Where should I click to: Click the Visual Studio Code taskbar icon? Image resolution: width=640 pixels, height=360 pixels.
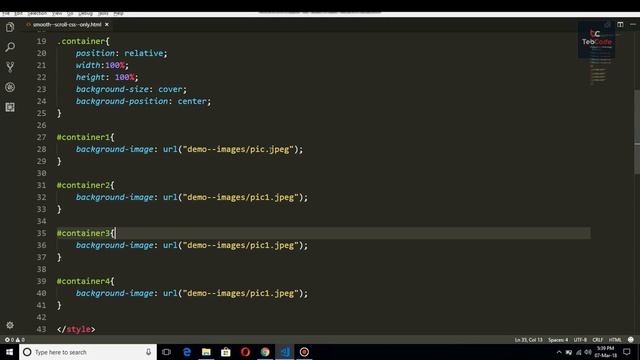(284, 352)
